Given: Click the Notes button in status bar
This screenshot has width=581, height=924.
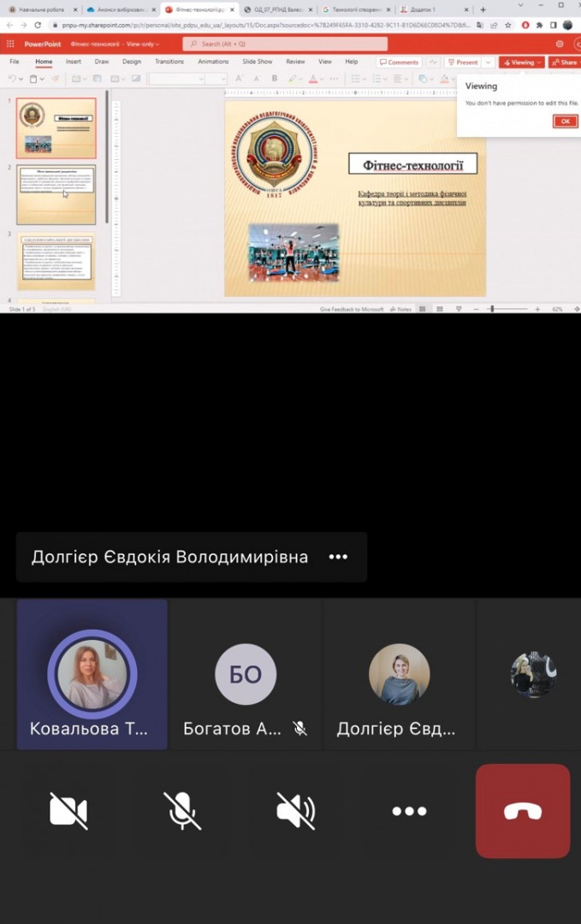Looking at the screenshot, I should tap(400, 309).
